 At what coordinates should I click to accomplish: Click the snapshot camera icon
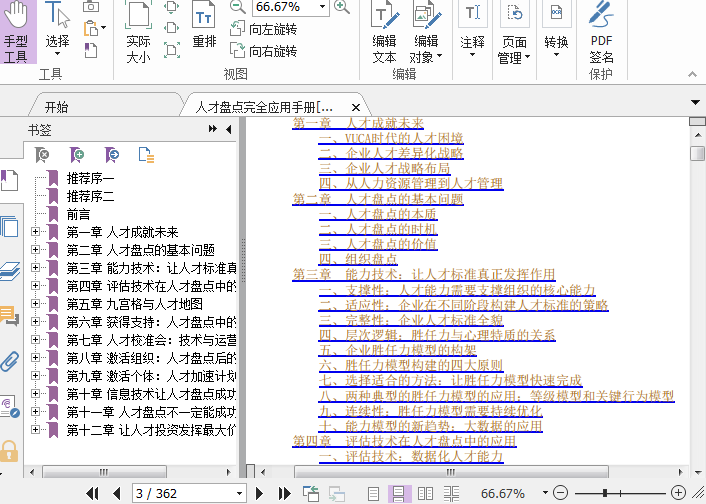click(x=91, y=6)
